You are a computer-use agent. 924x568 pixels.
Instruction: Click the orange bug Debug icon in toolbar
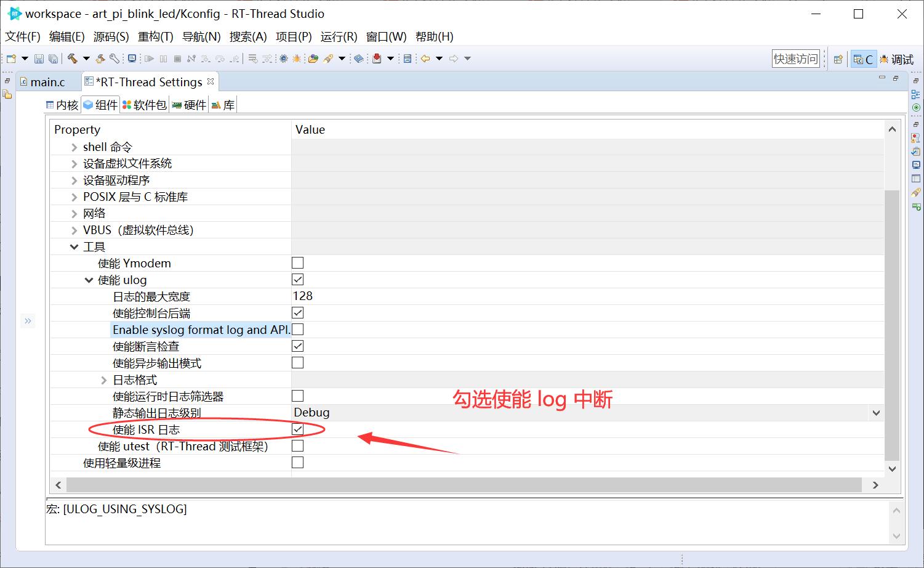297,59
